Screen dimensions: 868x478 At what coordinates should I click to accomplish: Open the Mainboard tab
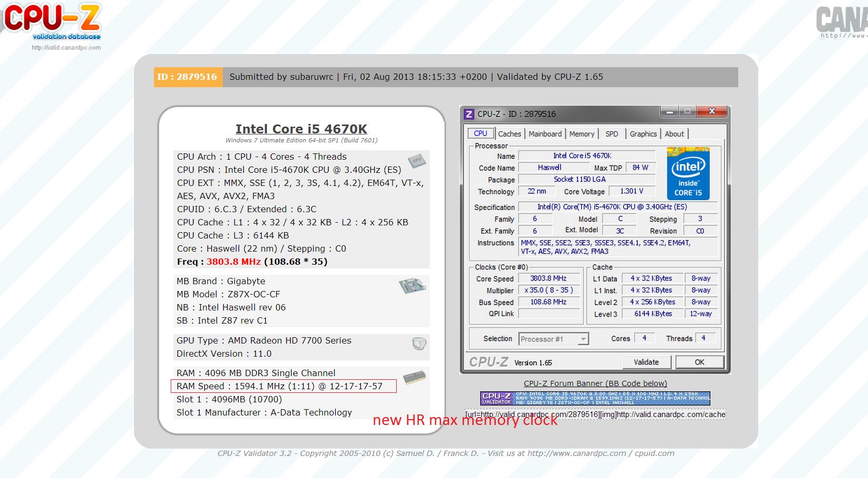(545, 134)
